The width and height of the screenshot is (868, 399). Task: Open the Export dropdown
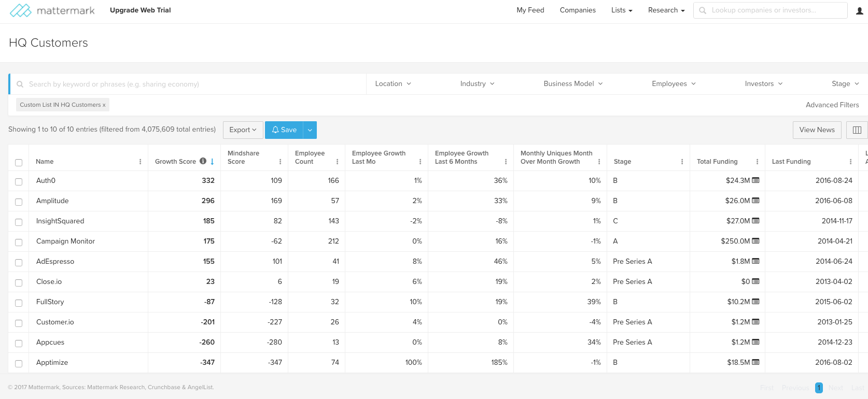click(243, 130)
